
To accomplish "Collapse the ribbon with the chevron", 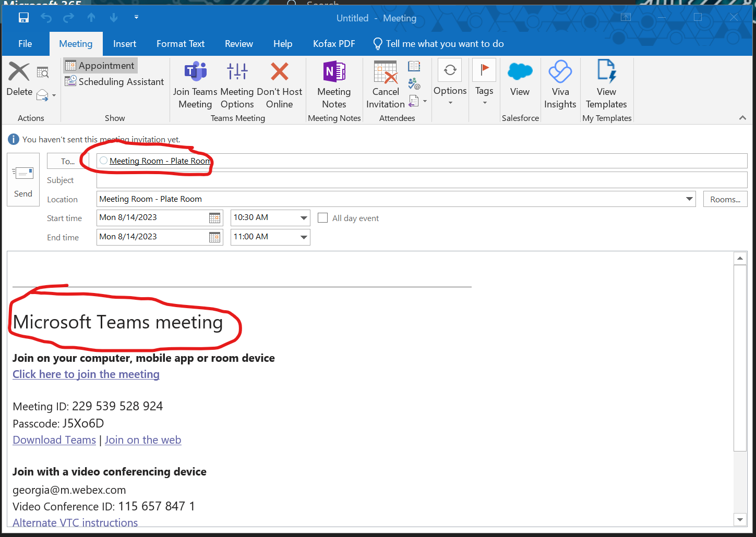I will pos(742,118).
